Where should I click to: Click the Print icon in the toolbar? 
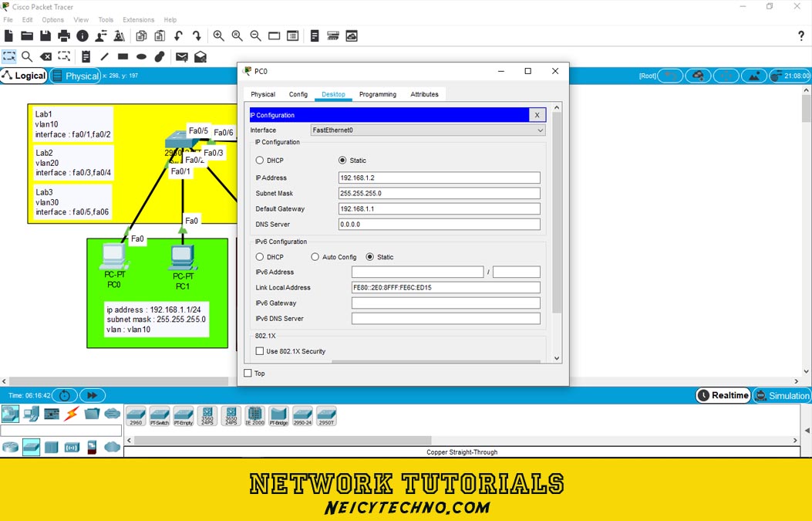64,36
